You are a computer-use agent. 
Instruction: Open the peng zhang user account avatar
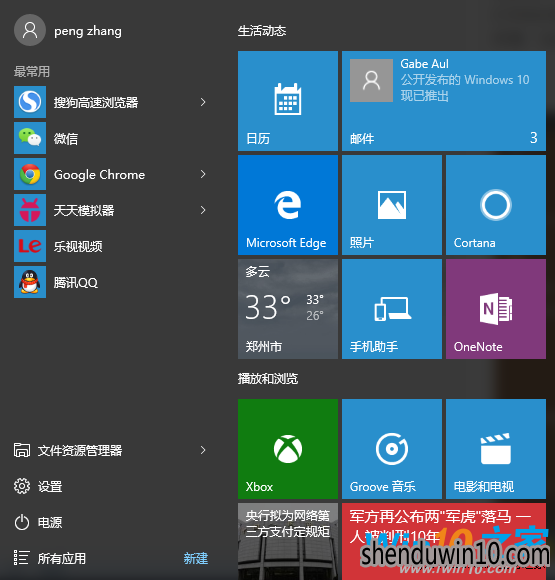point(30,30)
